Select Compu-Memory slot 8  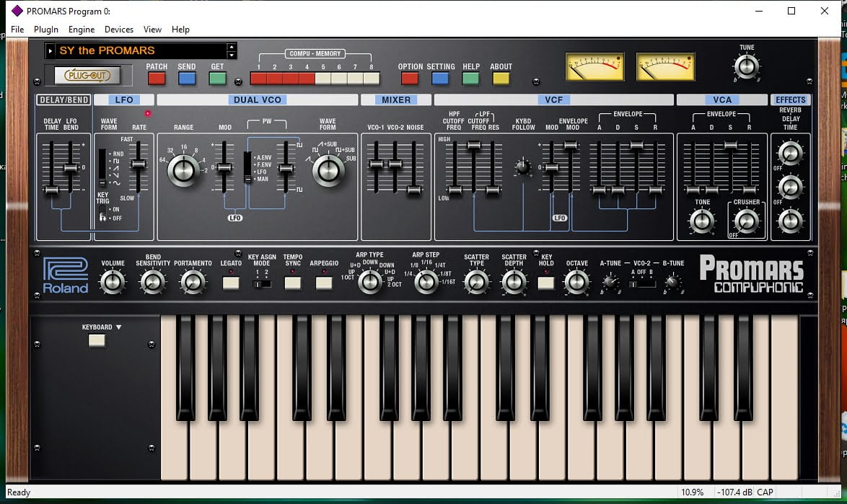pos(372,79)
